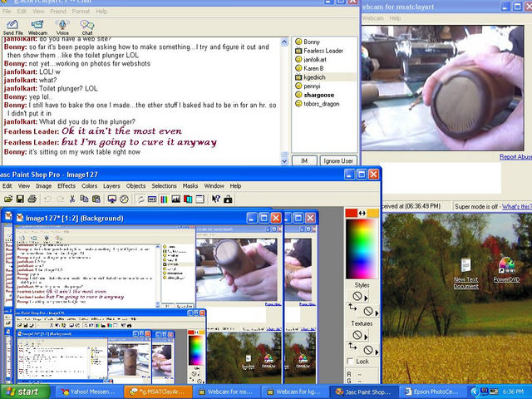The width and height of the screenshot is (532, 399).
Task: Open the Image menu in Paint Shop Pro
Action: (x=44, y=186)
